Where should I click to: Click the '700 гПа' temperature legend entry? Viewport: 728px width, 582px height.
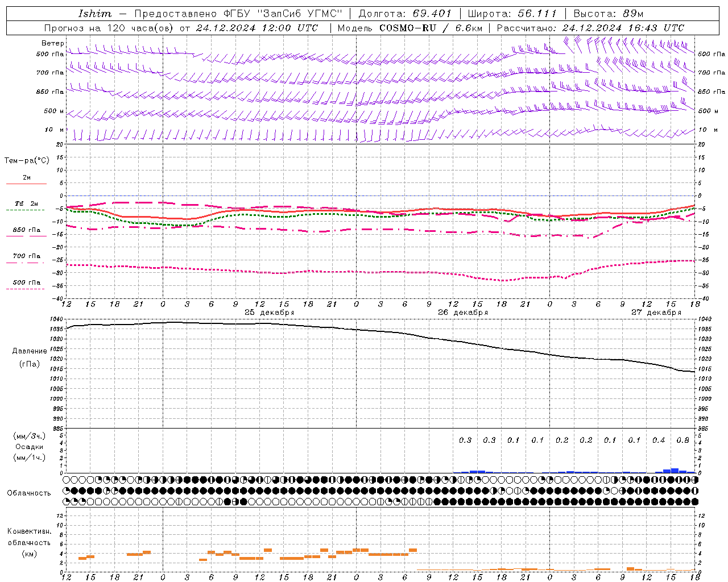pos(27,256)
